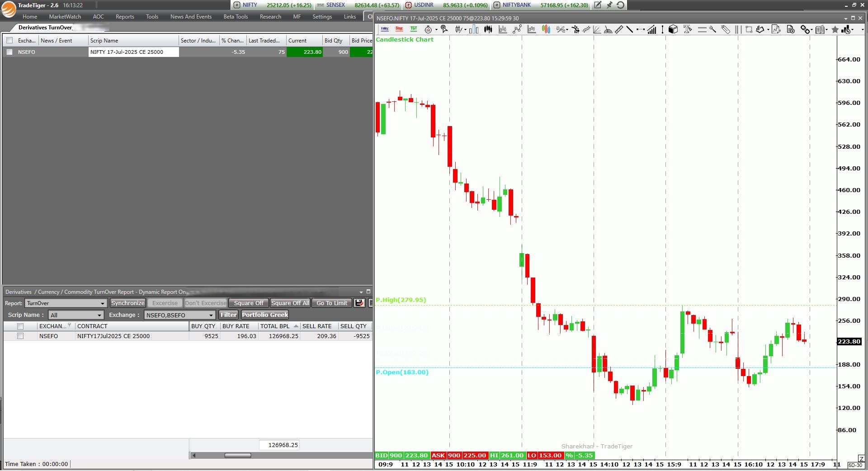Screen dimensions: 868x471
Task: Click the Go To Limit button
Action: (x=332, y=303)
